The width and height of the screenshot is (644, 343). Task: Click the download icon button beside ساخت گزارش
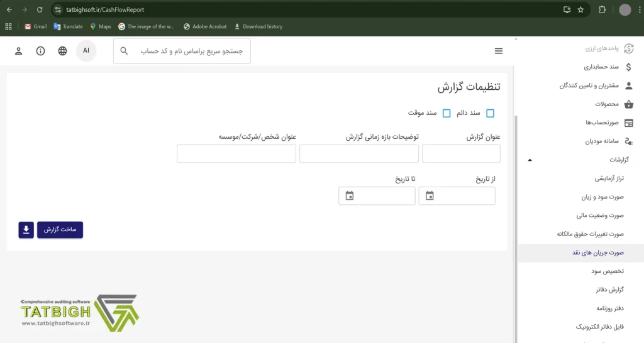tap(26, 230)
